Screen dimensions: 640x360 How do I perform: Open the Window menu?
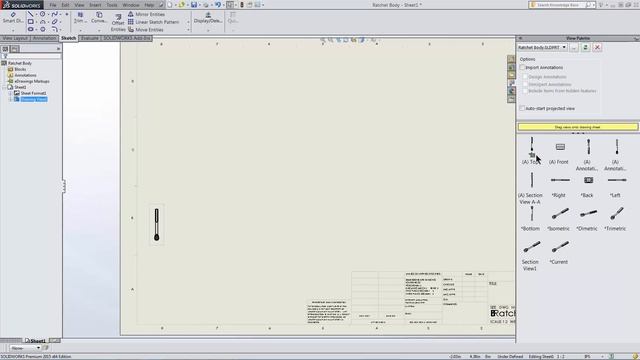pos(131,5)
